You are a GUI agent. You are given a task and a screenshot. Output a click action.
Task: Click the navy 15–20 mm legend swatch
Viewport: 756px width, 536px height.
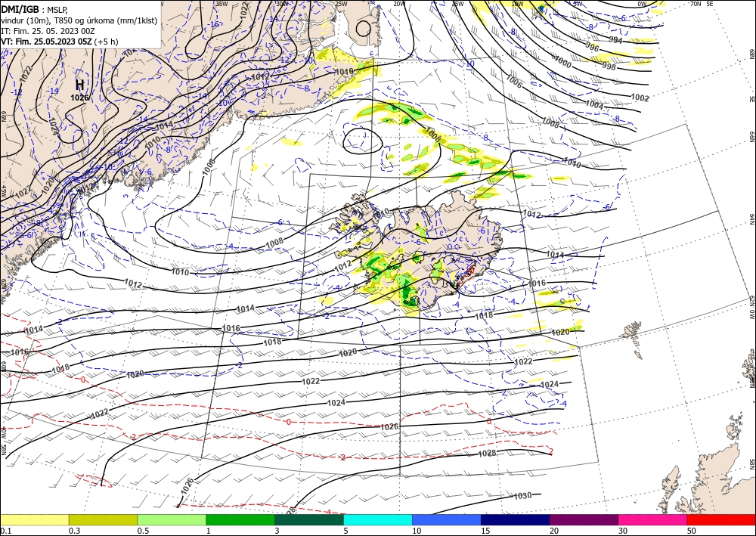pos(516,519)
